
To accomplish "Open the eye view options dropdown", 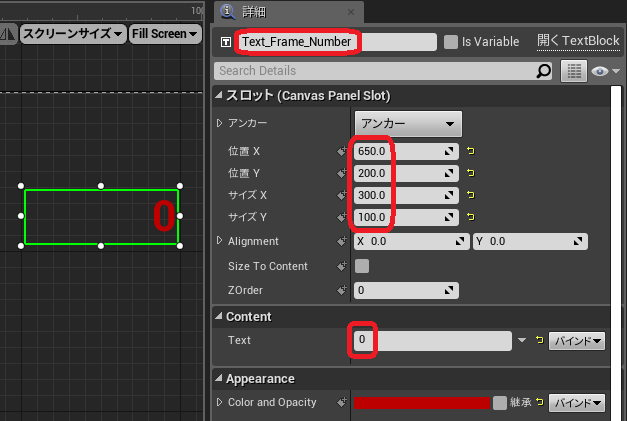I will (x=605, y=71).
